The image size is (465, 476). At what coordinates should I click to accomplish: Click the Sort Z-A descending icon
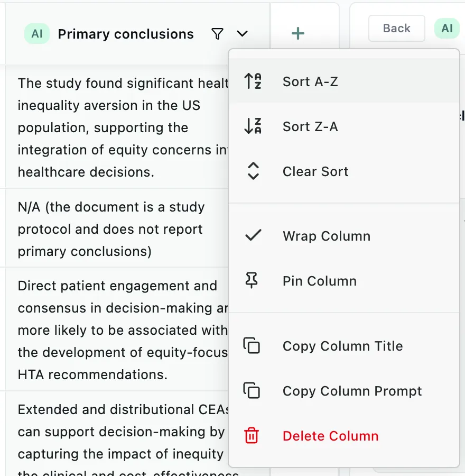click(253, 126)
